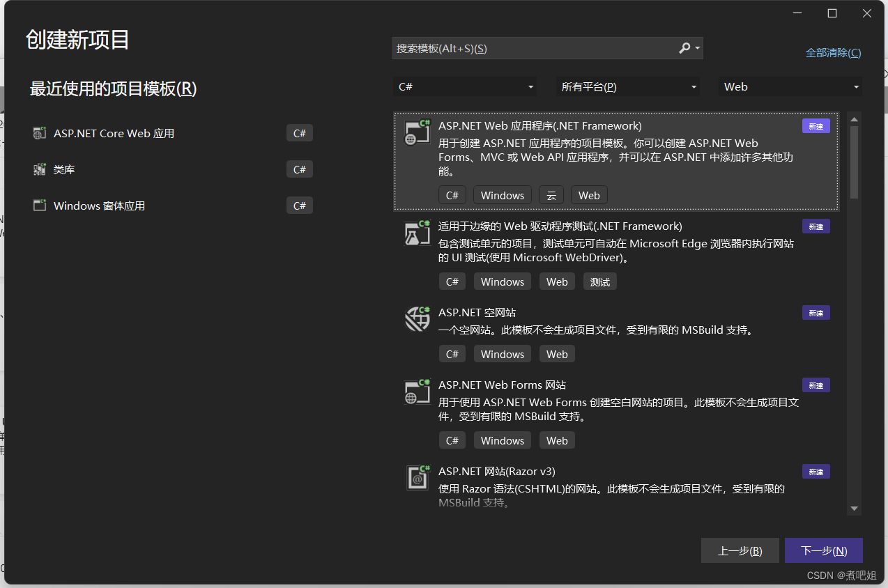Click the 适用于边缘的 Web 驱动程序测试 template icon
This screenshot has width=888, height=588.
417,235
